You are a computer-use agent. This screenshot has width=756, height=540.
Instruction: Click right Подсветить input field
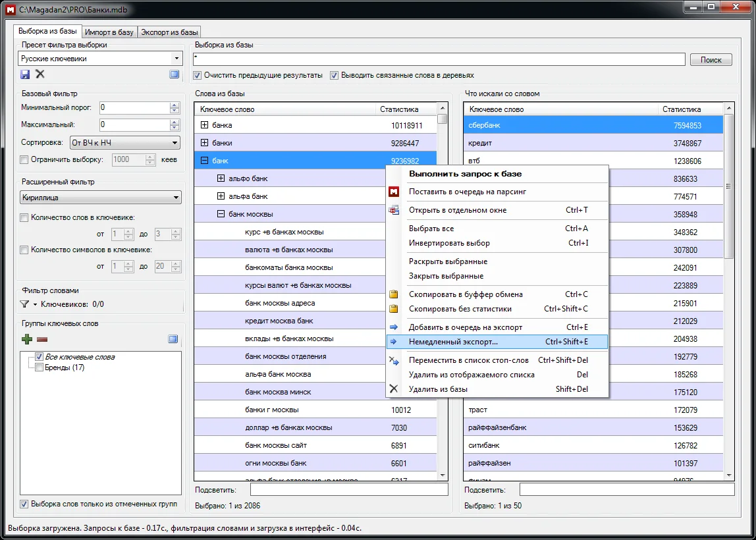click(x=627, y=489)
